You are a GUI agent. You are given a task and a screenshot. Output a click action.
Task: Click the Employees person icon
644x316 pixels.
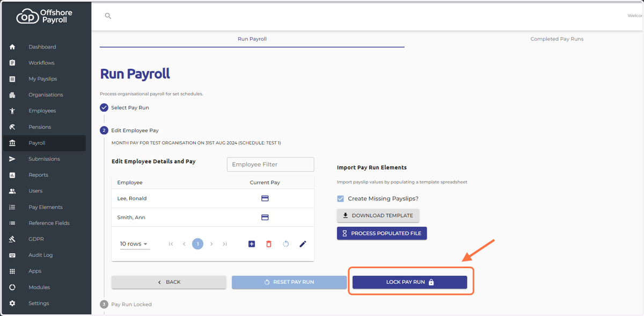[12, 111]
